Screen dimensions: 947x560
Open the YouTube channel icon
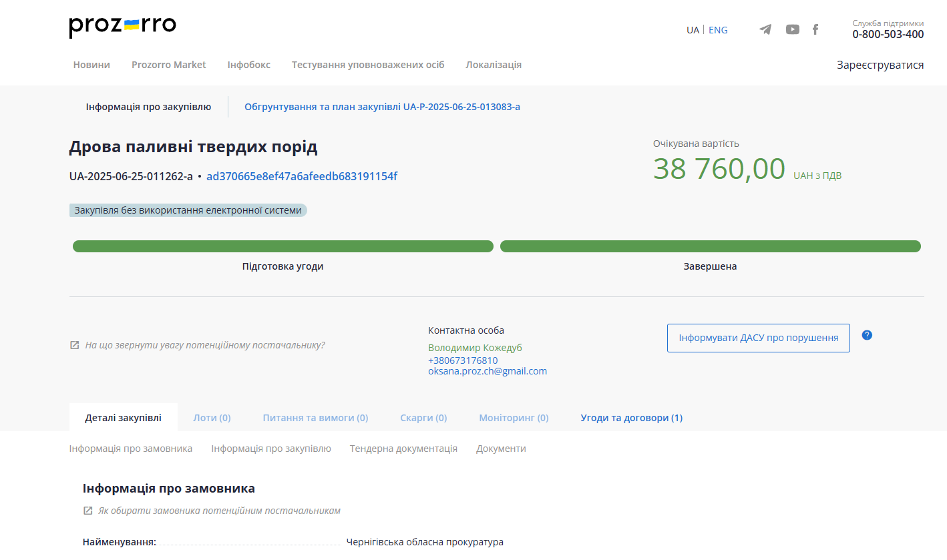792,29
